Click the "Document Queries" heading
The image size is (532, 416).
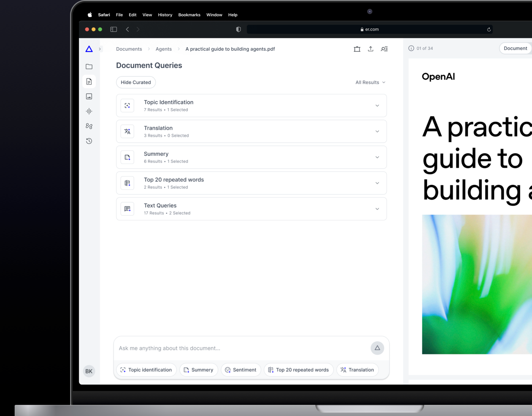pyautogui.click(x=149, y=65)
